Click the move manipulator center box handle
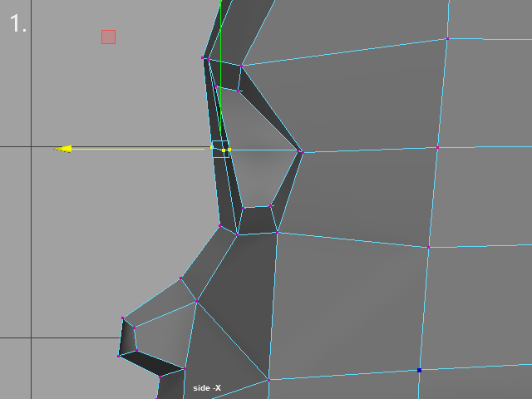The height and width of the screenshot is (399, 532). click(x=223, y=150)
